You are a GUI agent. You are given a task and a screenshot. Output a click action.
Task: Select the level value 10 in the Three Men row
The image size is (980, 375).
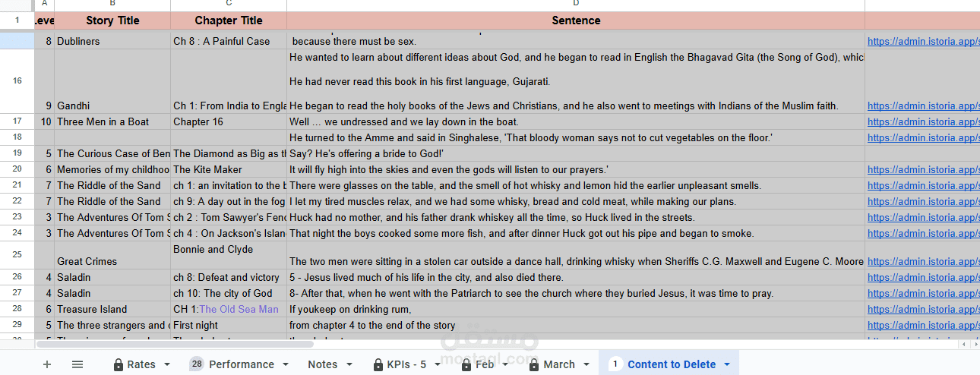(x=44, y=121)
